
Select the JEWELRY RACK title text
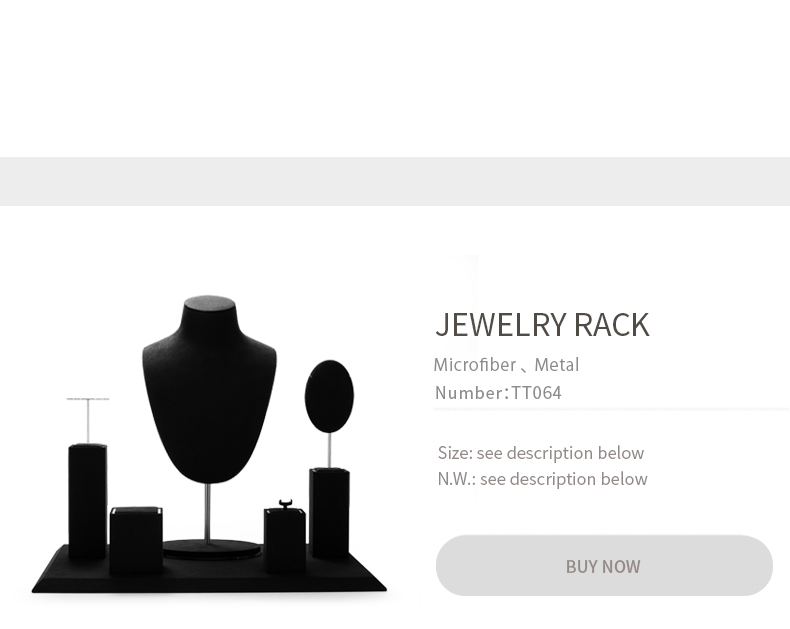(x=542, y=325)
